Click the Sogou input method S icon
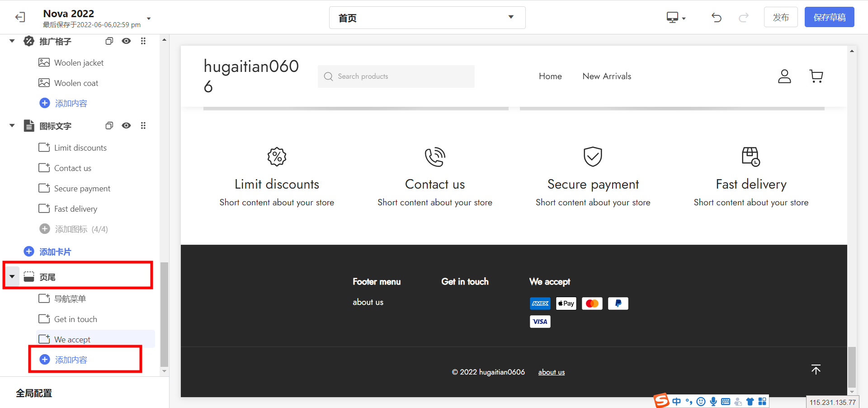The width and height of the screenshot is (868, 408). (x=661, y=401)
